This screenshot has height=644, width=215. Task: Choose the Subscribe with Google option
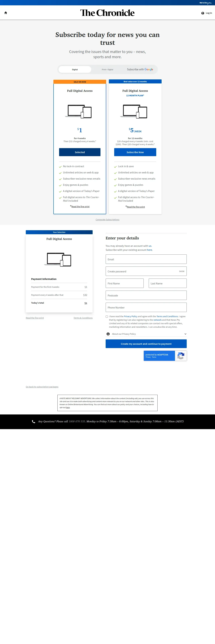click(x=140, y=70)
